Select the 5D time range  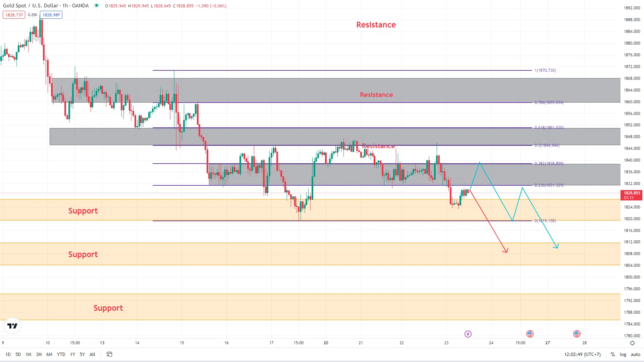pyautogui.click(x=18, y=354)
